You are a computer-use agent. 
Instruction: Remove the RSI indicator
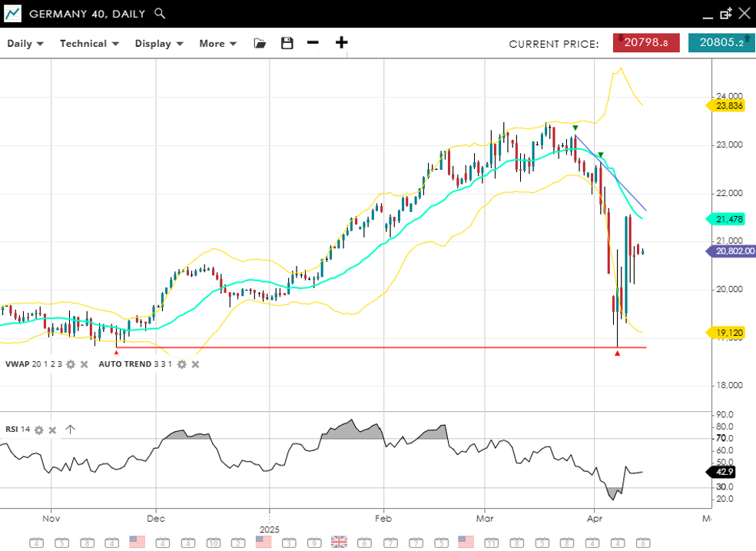tap(52, 430)
